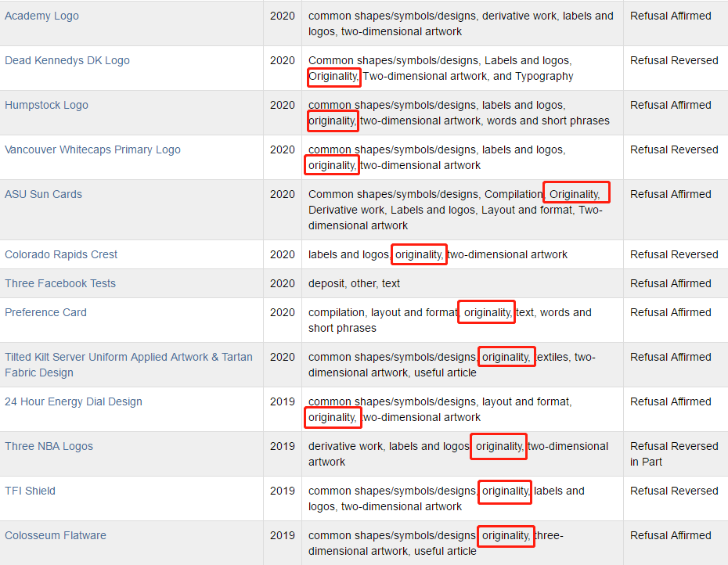Open the Colorado Rapids Crest entry
The width and height of the screenshot is (728, 565).
tap(61, 254)
